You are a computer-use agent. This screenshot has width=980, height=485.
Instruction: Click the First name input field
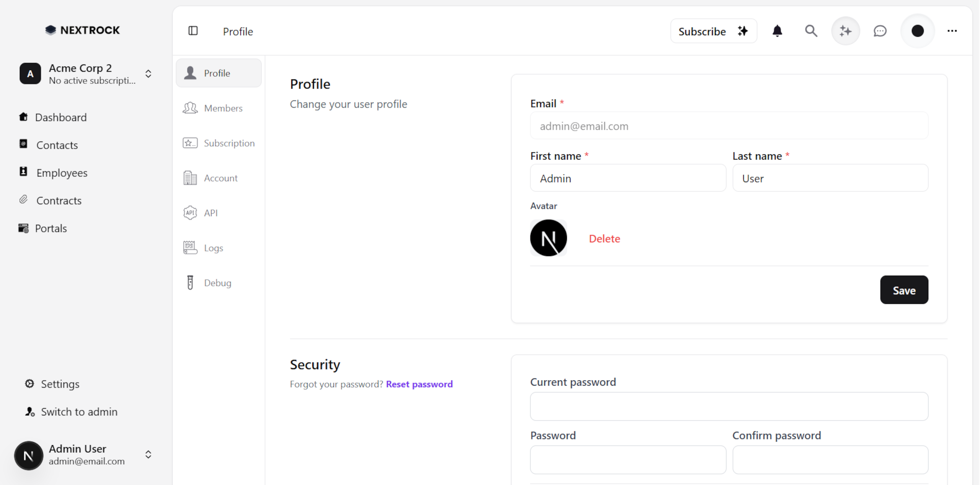628,178
